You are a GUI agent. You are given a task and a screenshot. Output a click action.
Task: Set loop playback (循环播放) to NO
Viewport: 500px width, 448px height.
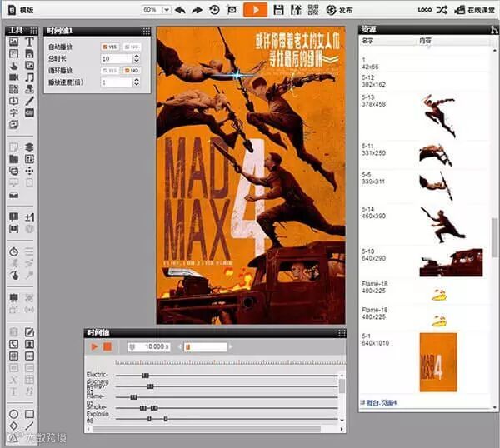[x=132, y=71]
